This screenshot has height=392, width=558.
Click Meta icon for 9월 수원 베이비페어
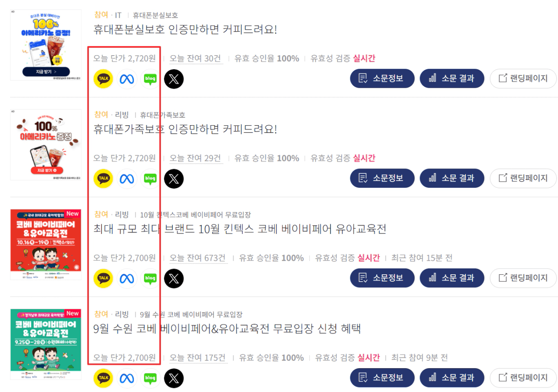pos(127,378)
